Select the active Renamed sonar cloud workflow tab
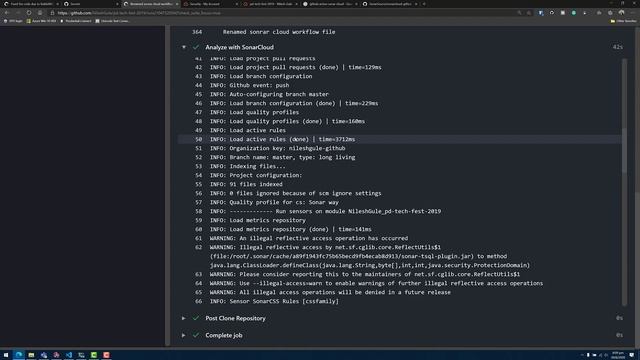Screen dimensions: 640x360 151,4
